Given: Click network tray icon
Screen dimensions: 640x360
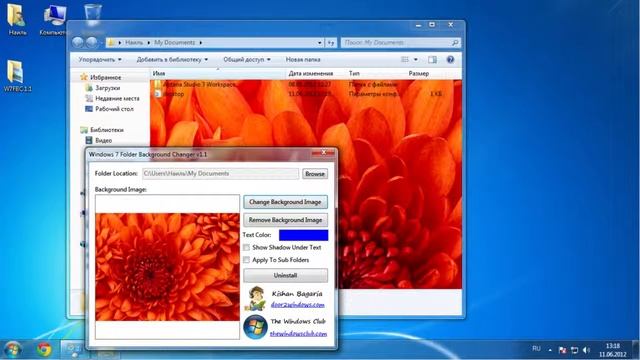Looking at the screenshot, I should point(574,350).
